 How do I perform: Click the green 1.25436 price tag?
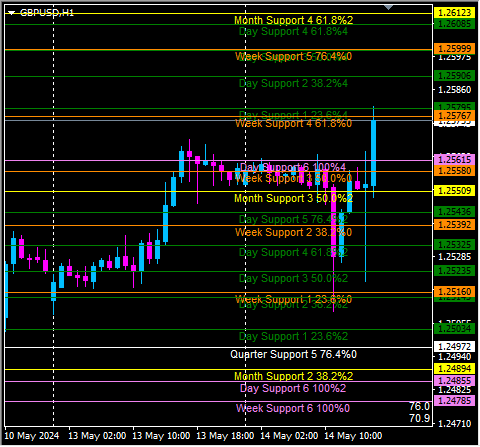[x=455, y=212]
